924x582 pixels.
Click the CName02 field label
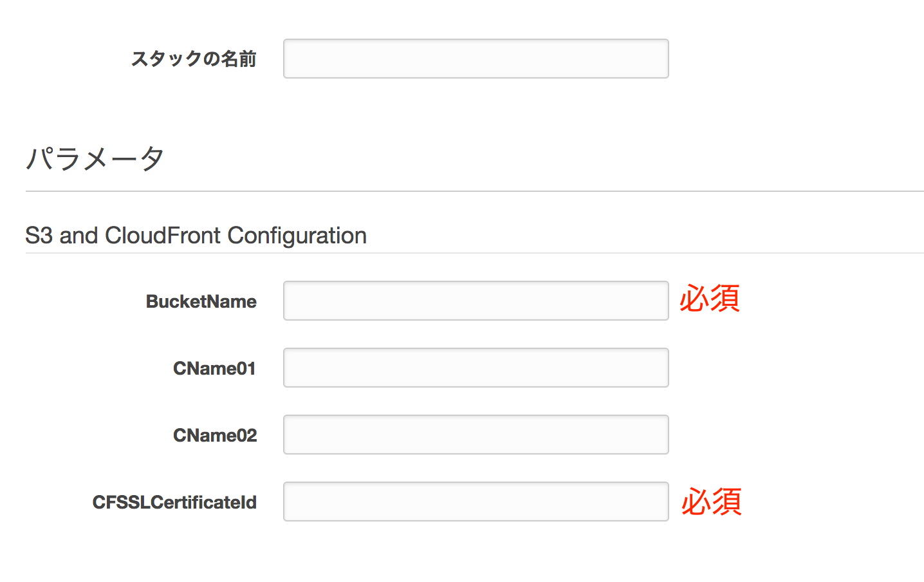point(215,435)
